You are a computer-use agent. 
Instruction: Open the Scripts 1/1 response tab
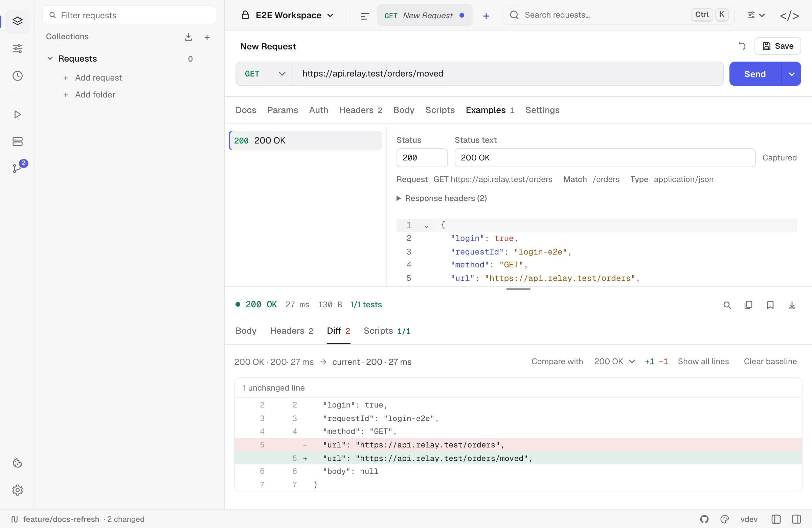[387, 331]
